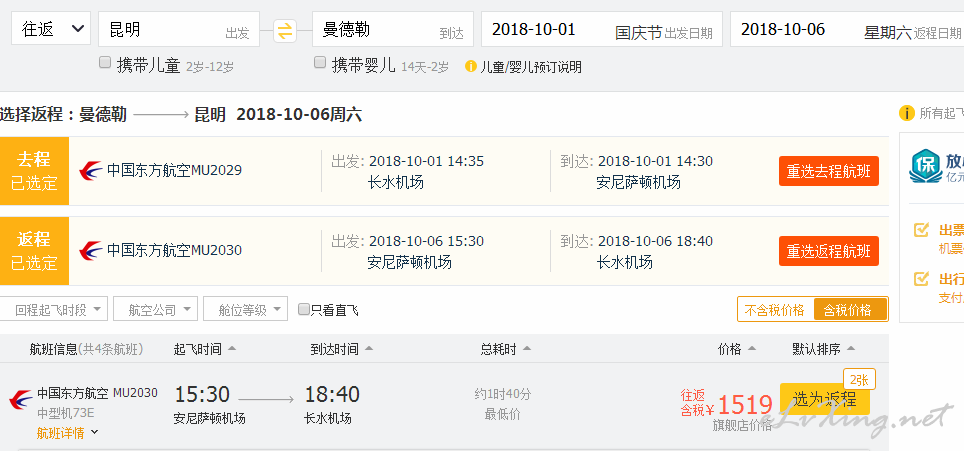This screenshot has width=964, height=451.
Task: Click airline logo beside MU2030 flight listing
Action: 21,400
